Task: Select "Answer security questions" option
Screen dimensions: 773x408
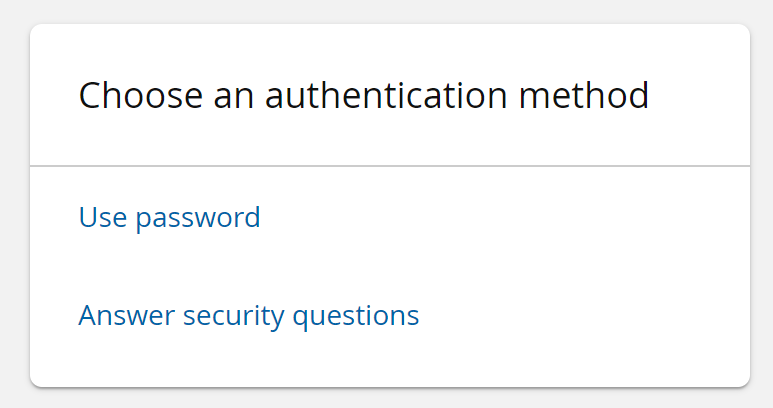Action: pos(248,316)
